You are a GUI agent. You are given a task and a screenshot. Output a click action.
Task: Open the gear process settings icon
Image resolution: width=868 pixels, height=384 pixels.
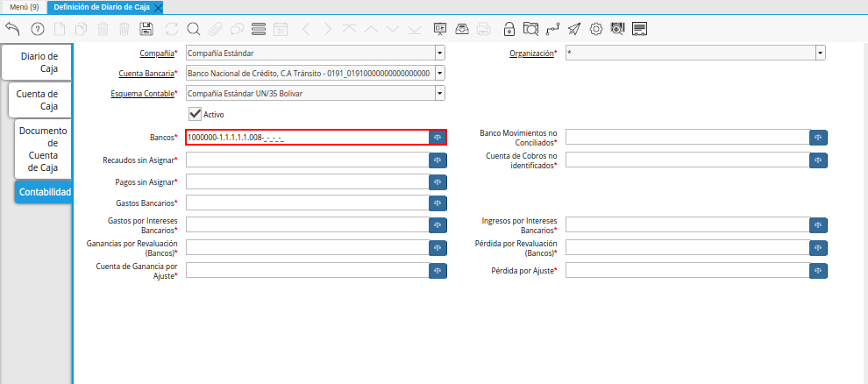(595, 29)
